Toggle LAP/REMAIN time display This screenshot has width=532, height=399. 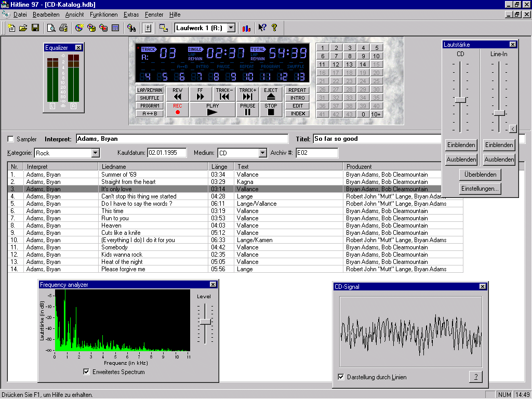(149, 90)
